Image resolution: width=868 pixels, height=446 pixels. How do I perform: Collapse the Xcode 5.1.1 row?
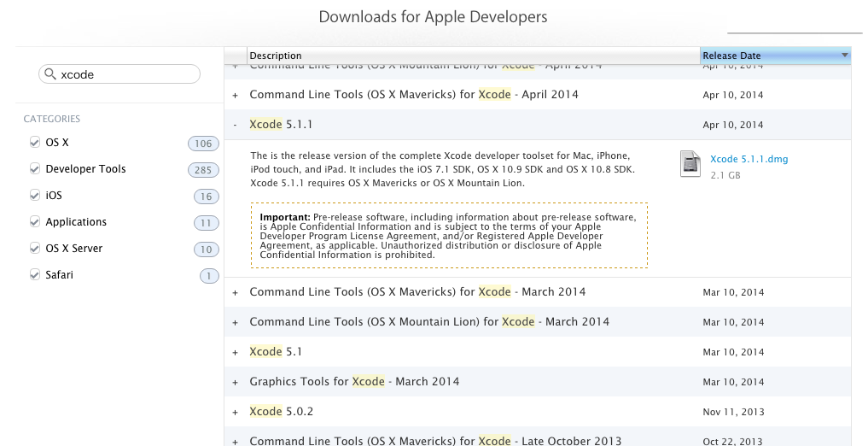point(236,126)
